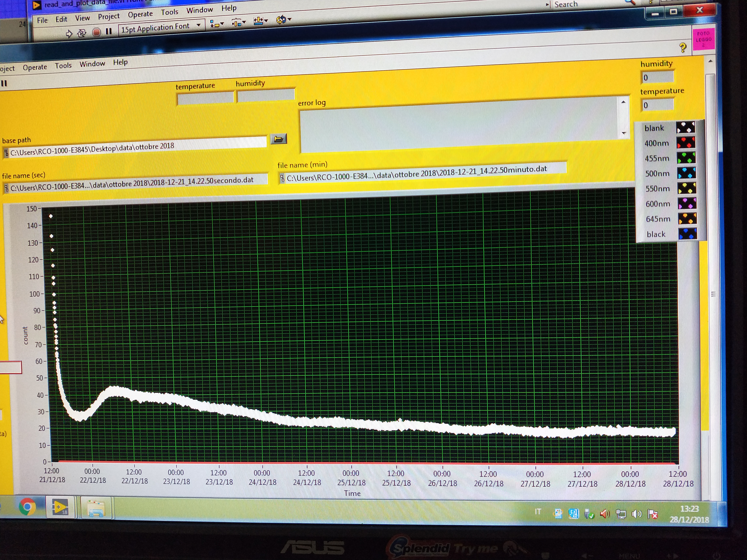Open the Tools menu in front window
The height and width of the screenshot is (560, 747).
63,65
